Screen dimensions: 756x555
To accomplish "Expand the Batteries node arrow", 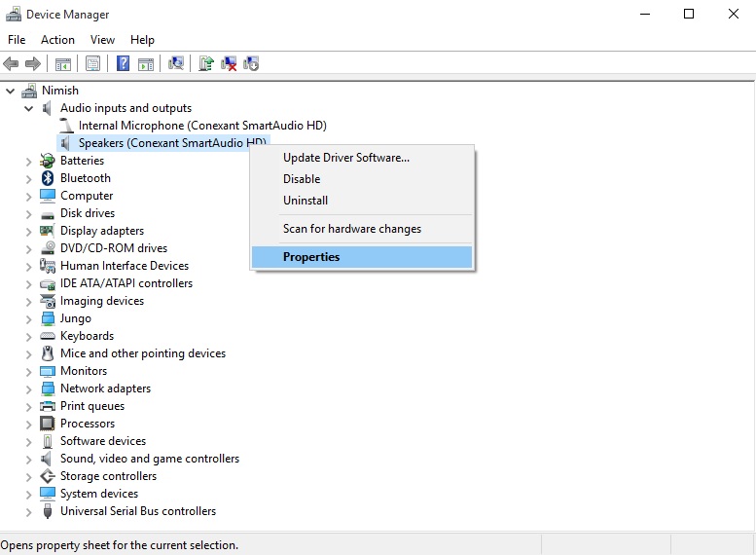I will (x=28, y=162).
